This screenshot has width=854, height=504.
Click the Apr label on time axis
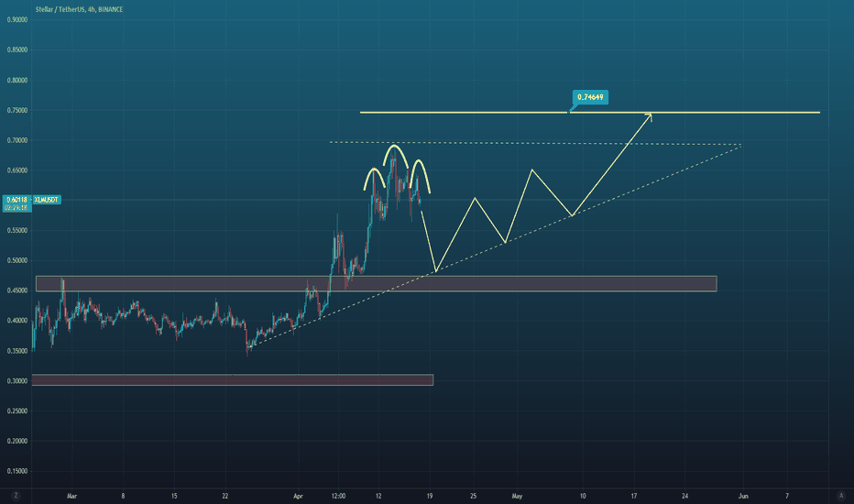click(298, 496)
